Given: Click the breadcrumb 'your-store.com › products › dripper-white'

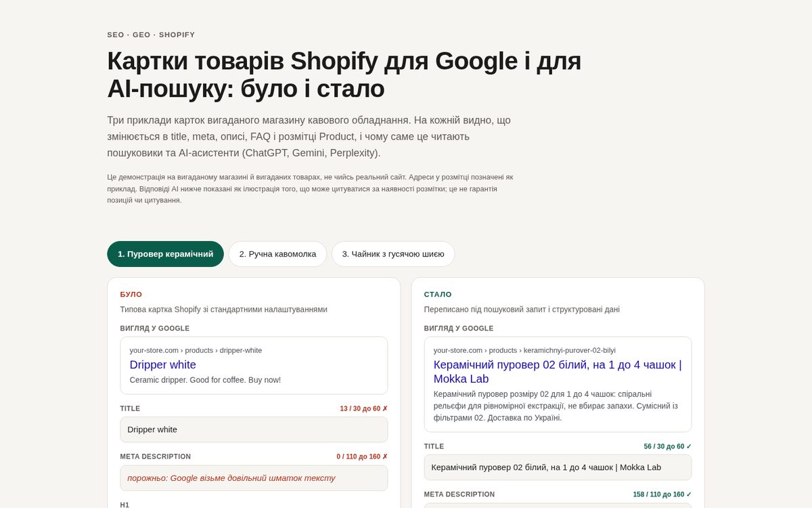Looking at the screenshot, I should tap(196, 350).
